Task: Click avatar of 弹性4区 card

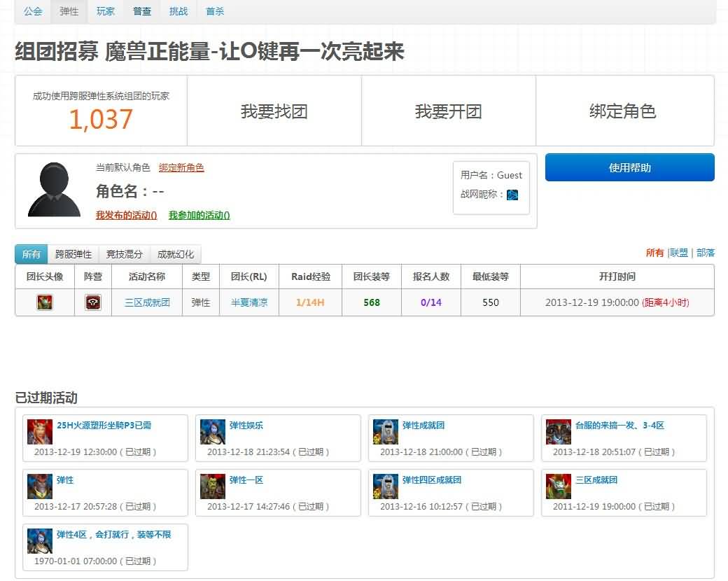Action: (x=40, y=541)
